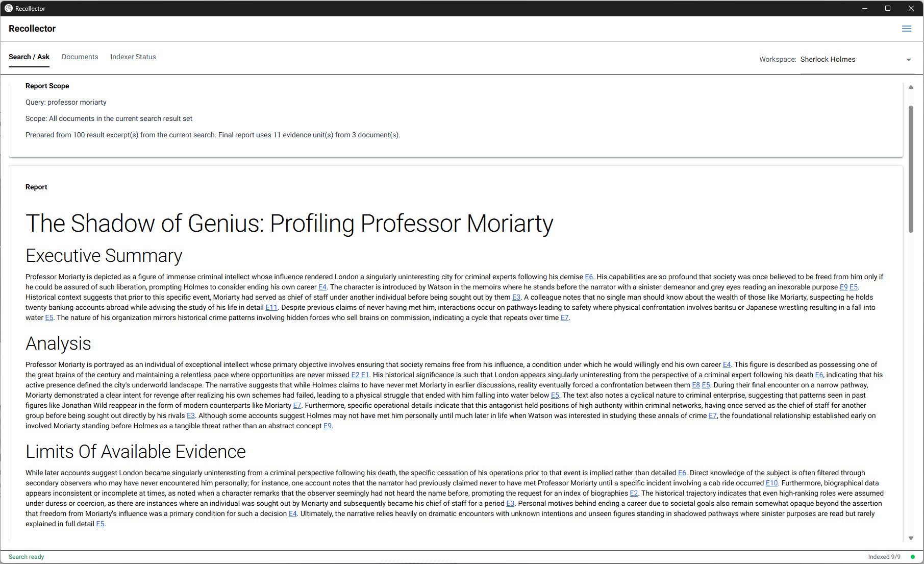924x564 pixels.
Task: Open the E11 citation link in Executive Summary
Action: coord(271,307)
